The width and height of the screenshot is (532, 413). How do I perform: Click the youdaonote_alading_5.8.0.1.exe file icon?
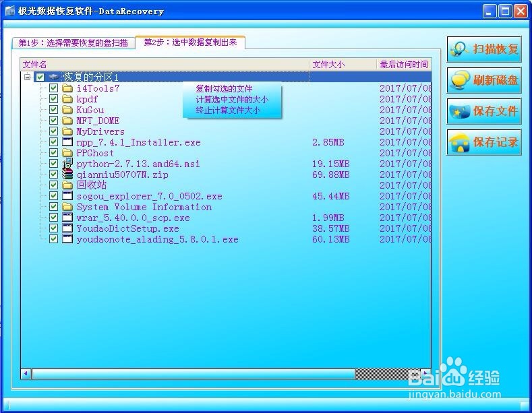tap(67, 239)
